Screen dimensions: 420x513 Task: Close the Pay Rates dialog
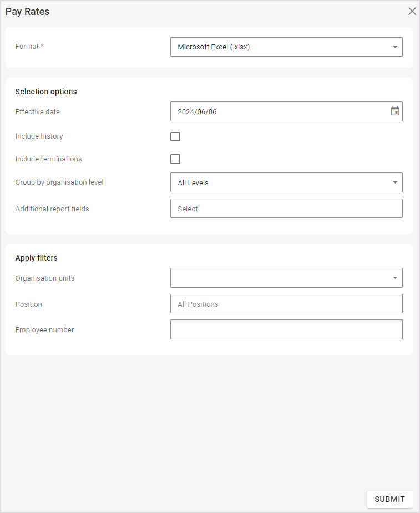point(412,12)
